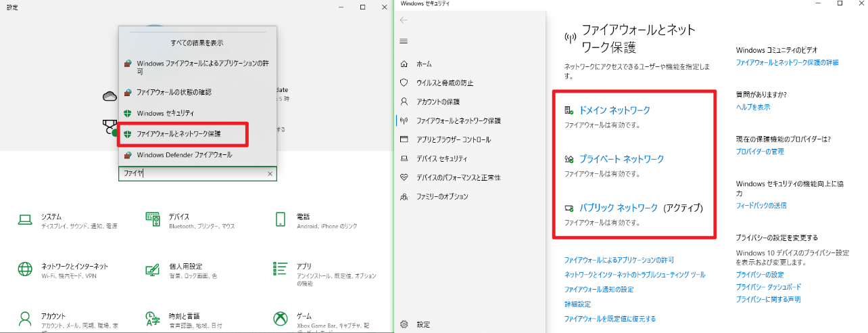Click the 'プライバシーの設定' link
Screen dimensions: 868x333
tap(760, 275)
